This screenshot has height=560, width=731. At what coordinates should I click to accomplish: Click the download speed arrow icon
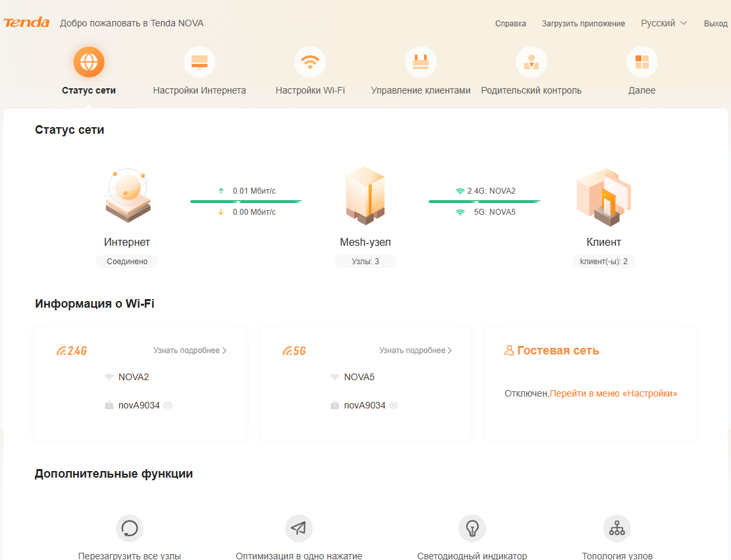pyautogui.click(x=221, y=212)
